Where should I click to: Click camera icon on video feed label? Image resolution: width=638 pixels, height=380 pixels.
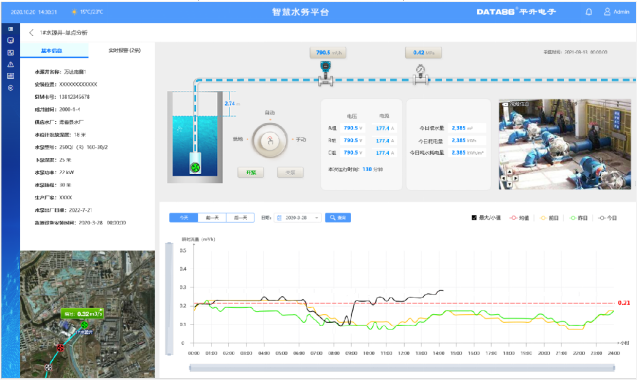pos(505,105)
